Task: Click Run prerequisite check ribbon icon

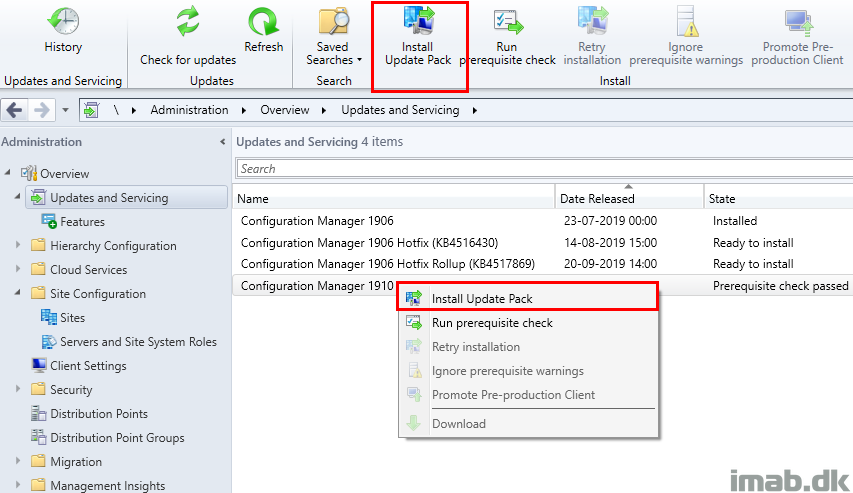Action: pyautogui.click(x=508, y=22)
